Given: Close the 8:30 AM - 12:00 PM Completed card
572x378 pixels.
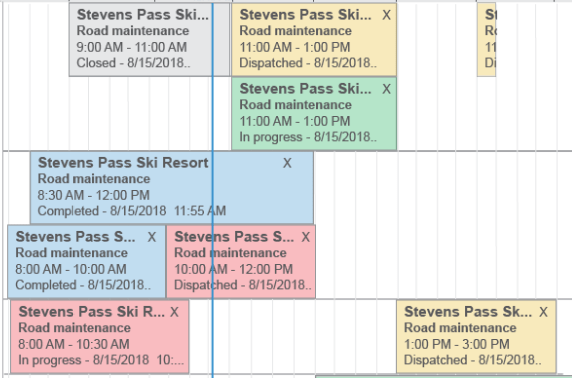Looking at the screenshot, I should coord(287,163).
